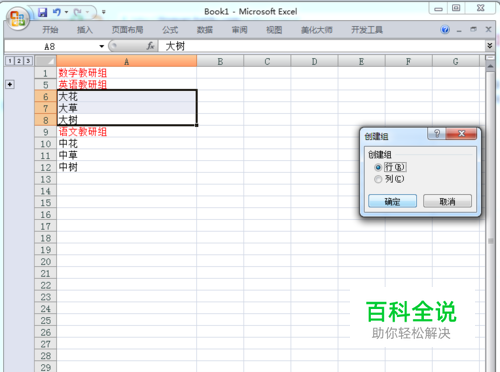Click cell containing 中树

[127, 167]
